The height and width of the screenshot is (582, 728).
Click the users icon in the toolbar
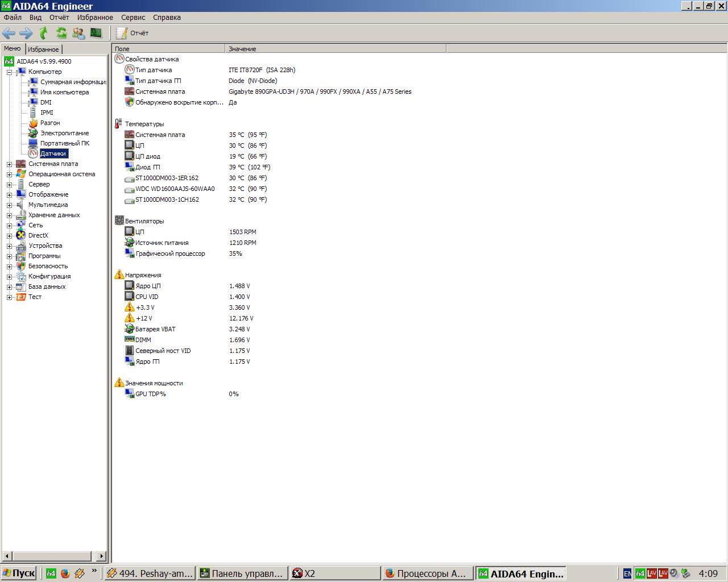[78, 33]
